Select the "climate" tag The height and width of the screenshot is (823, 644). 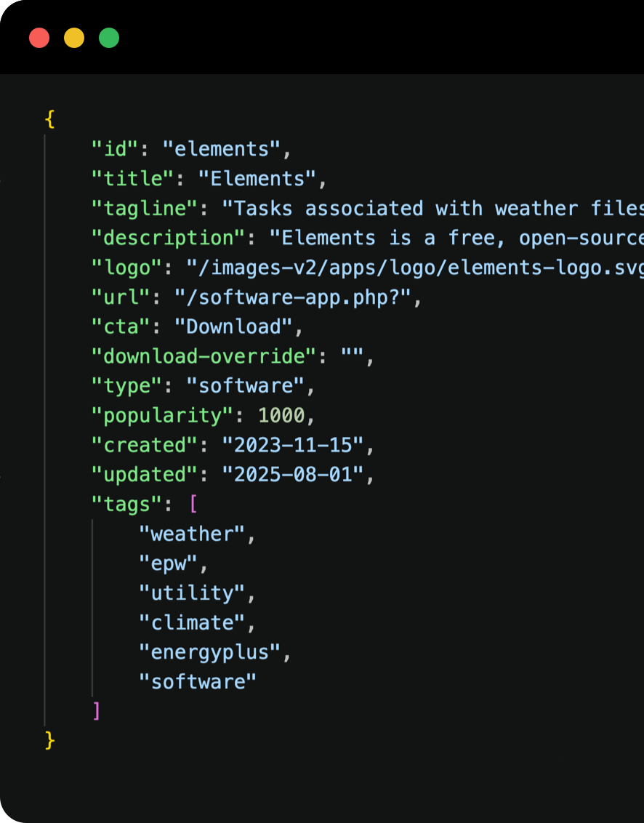(192, 622)
